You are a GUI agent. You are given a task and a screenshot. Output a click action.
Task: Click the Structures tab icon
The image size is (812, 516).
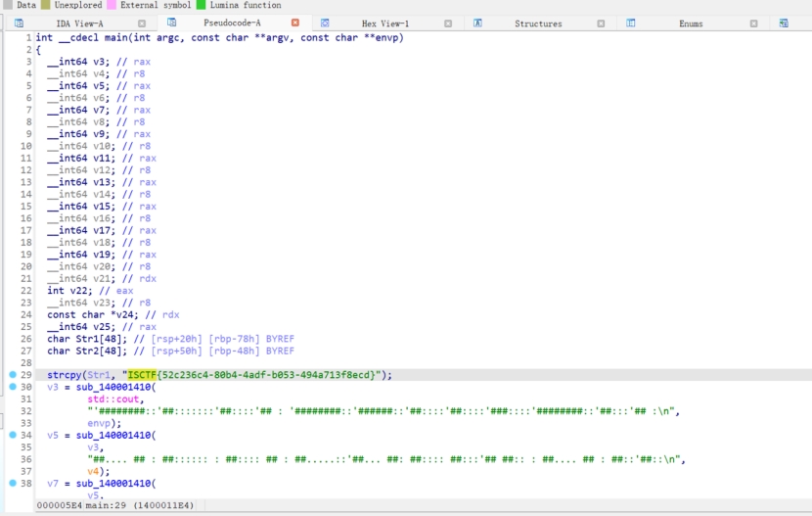point(478,23)
